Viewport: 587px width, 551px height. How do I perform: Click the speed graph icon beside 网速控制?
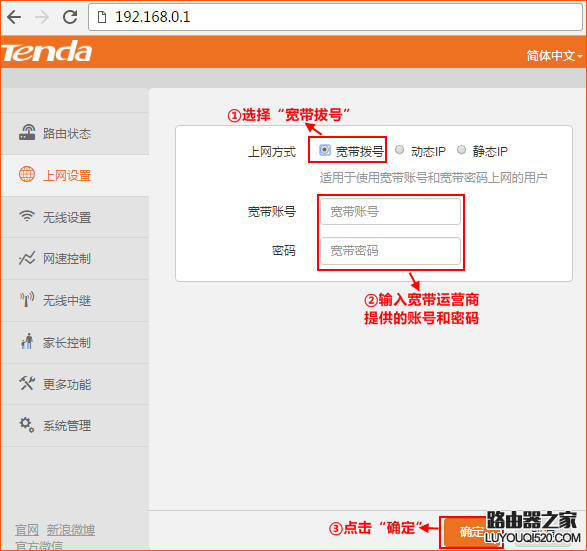[x=27, y=258]
